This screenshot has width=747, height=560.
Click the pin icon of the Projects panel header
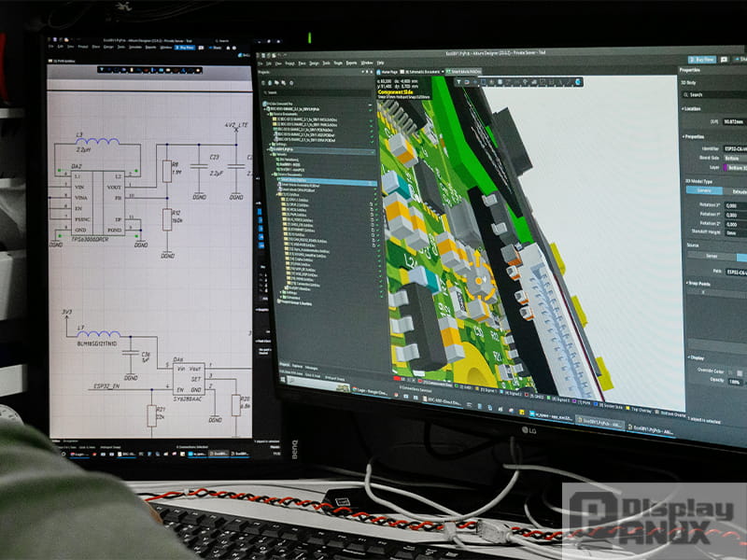click(367, 72)
